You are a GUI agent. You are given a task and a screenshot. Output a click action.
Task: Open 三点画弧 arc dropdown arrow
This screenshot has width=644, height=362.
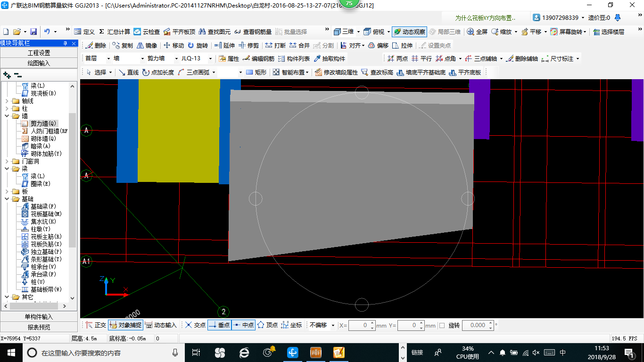214,72
